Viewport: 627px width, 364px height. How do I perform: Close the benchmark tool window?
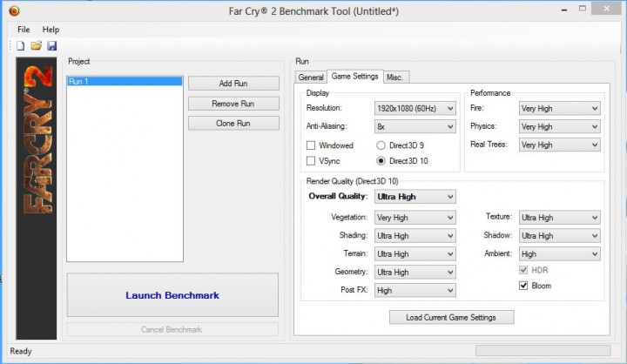[x=607, y=9]
